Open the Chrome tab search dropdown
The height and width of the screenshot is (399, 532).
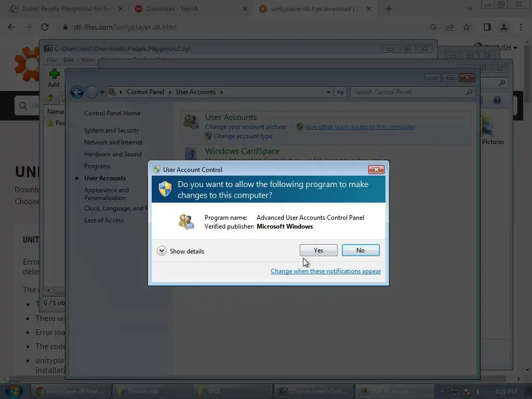tap(470, 9)
